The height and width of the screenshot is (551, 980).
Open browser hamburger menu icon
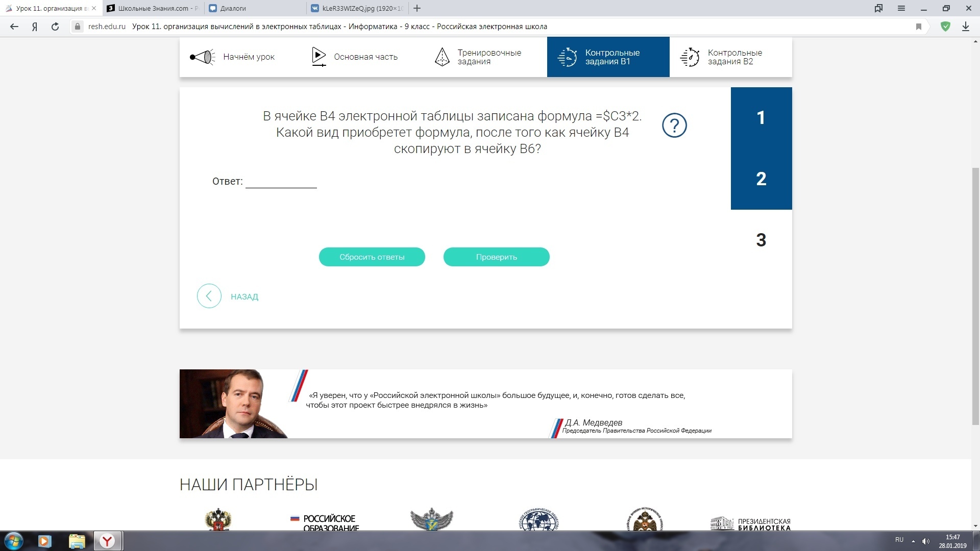point(901,8)
